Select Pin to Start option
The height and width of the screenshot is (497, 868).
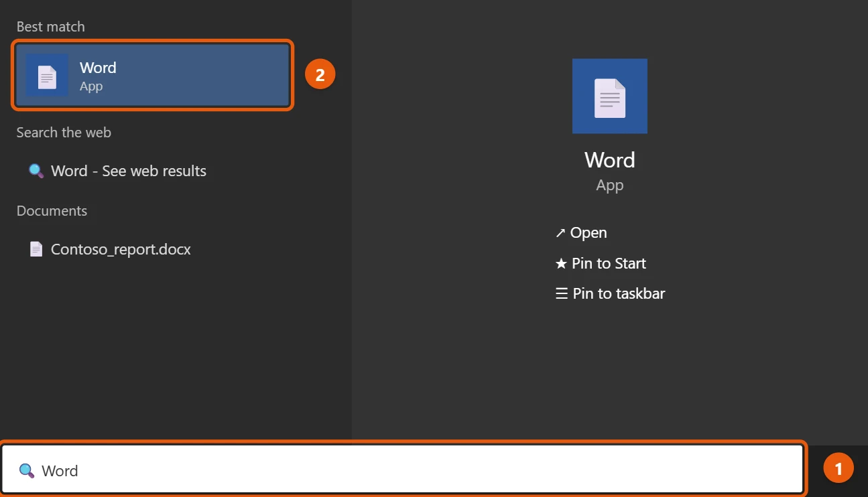tap(601, 263)
